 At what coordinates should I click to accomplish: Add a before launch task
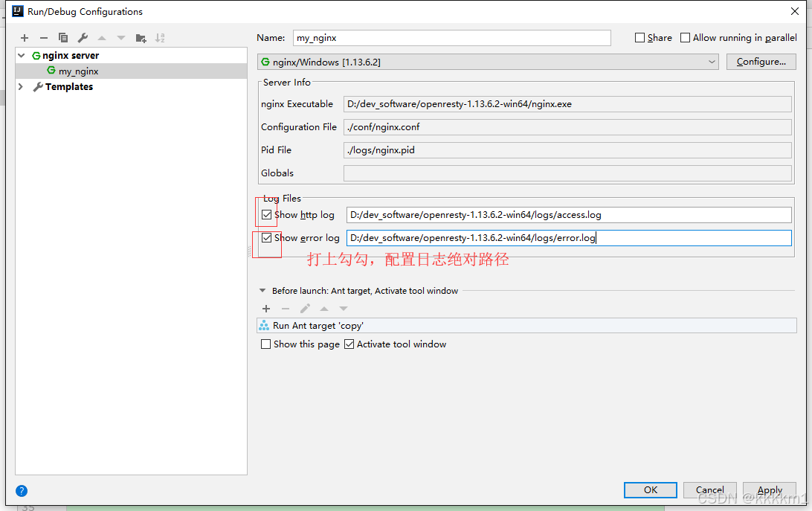tap(266, 309)
